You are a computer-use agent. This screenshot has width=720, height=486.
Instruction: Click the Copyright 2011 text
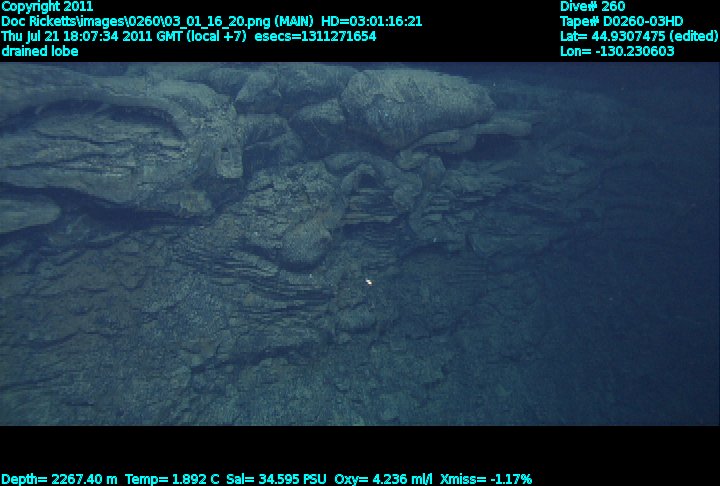(x=47, y=6)
